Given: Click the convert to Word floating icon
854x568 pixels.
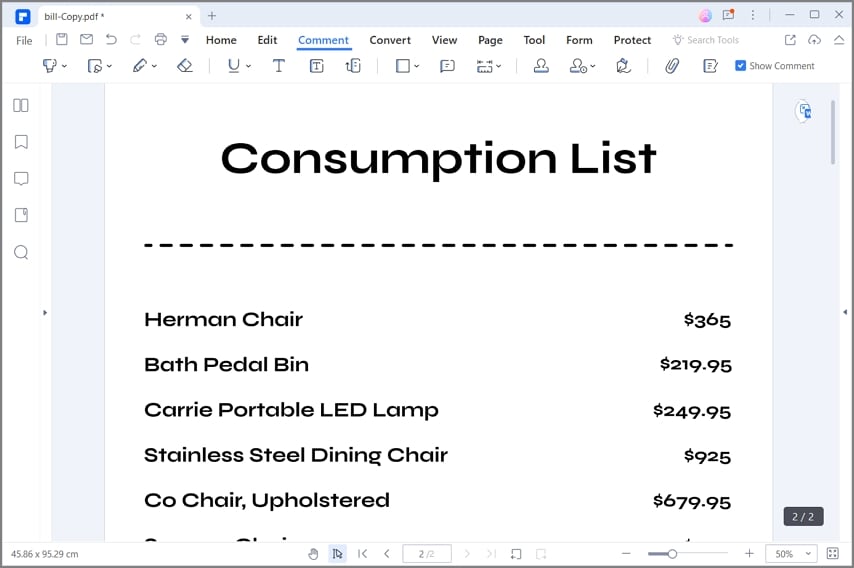Looking at the screenshot, I should (805, 111).
